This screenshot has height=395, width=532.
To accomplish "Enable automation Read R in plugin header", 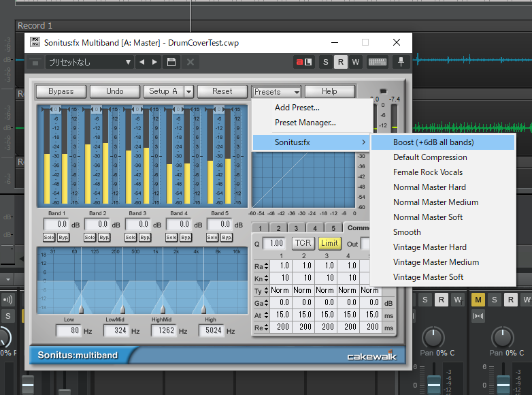I will (x=341, y=62).
